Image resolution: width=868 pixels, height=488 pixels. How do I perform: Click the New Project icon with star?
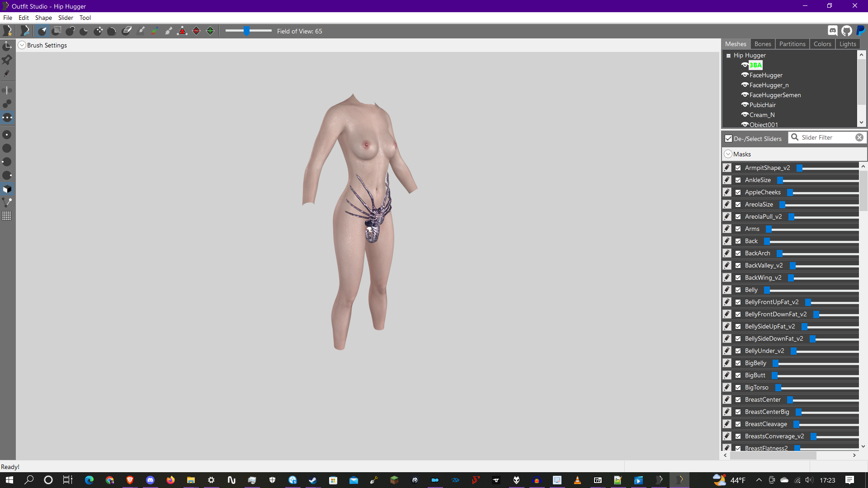pos(8,31)
